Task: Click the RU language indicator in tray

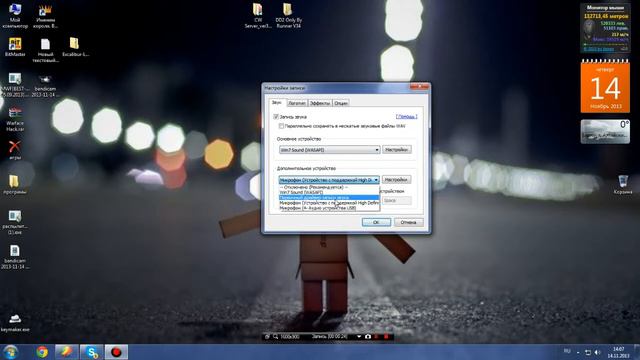Action: point(567,351)
